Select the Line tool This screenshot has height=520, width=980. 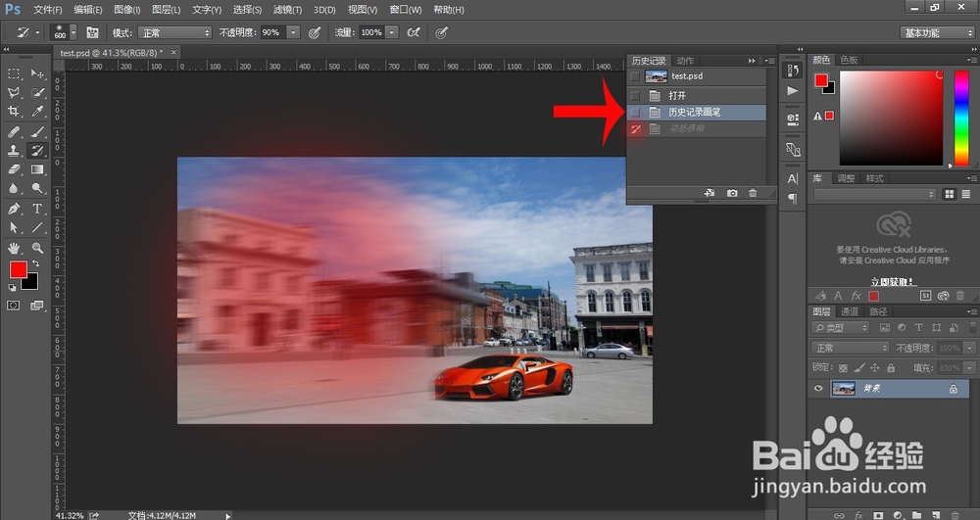37,228
